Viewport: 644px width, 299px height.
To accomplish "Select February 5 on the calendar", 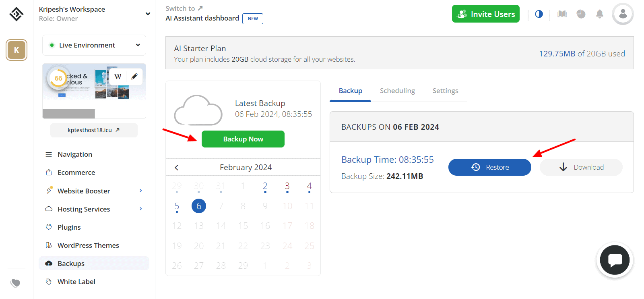I will tap(177, 206).
